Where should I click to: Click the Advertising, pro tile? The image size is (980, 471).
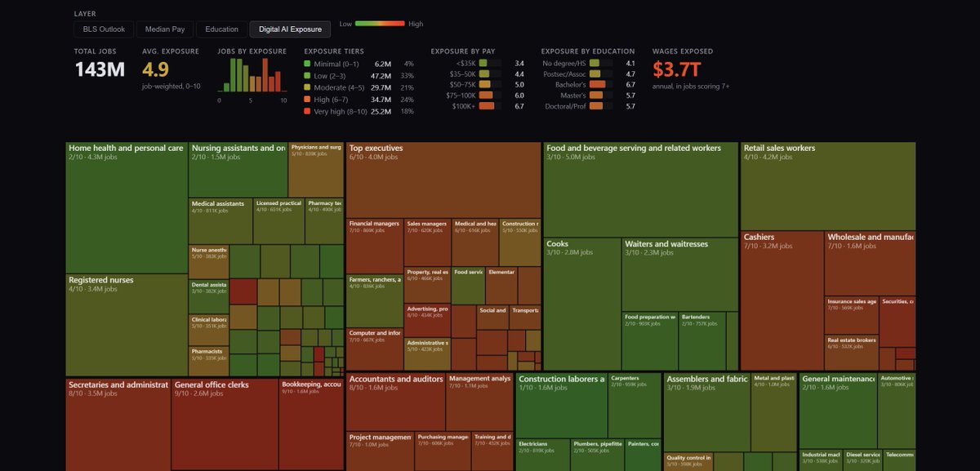point(427,321)
